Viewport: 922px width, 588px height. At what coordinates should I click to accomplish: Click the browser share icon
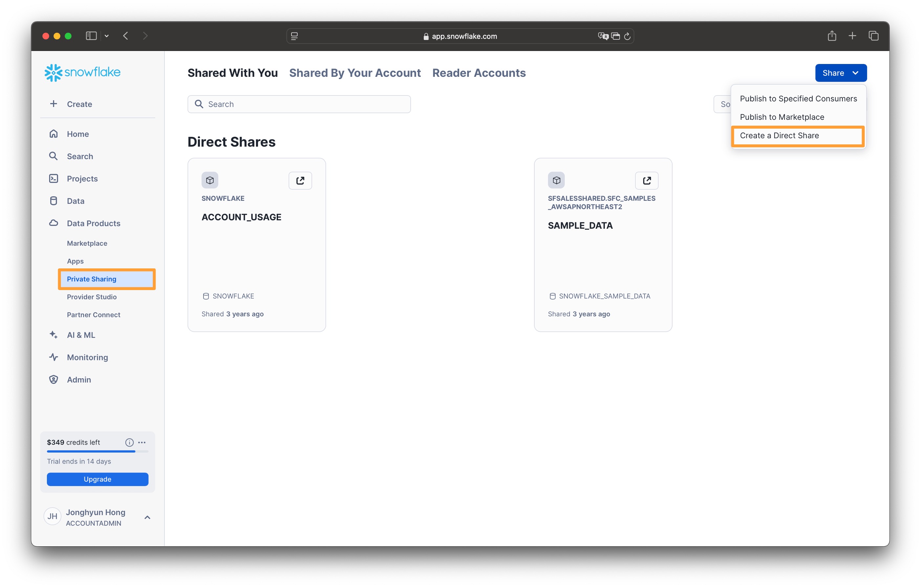click(x=832, y=36)
